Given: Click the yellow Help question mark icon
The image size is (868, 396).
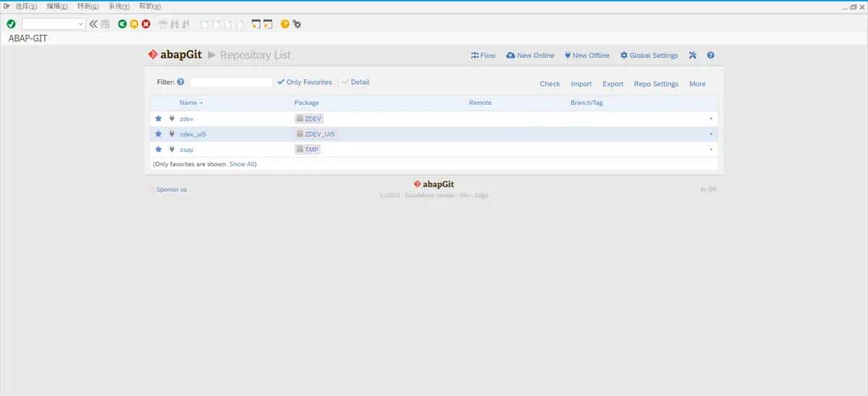Looking at the screenshot, I should tap(285, 24).
